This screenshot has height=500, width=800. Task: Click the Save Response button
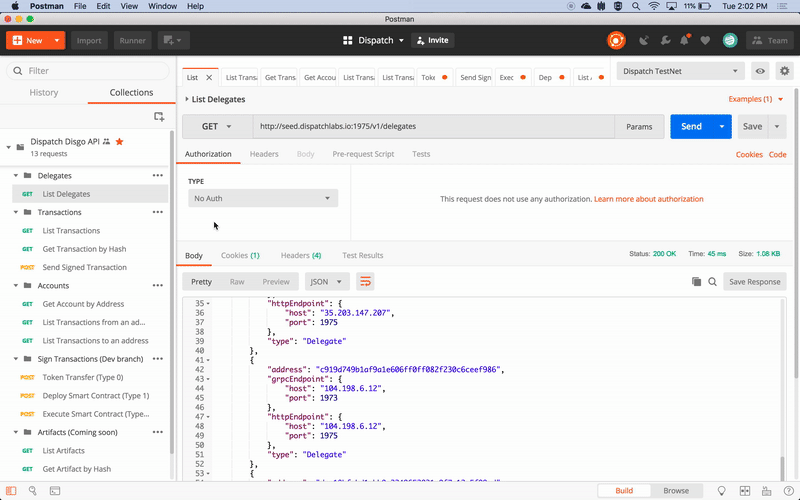coord(755,282)
